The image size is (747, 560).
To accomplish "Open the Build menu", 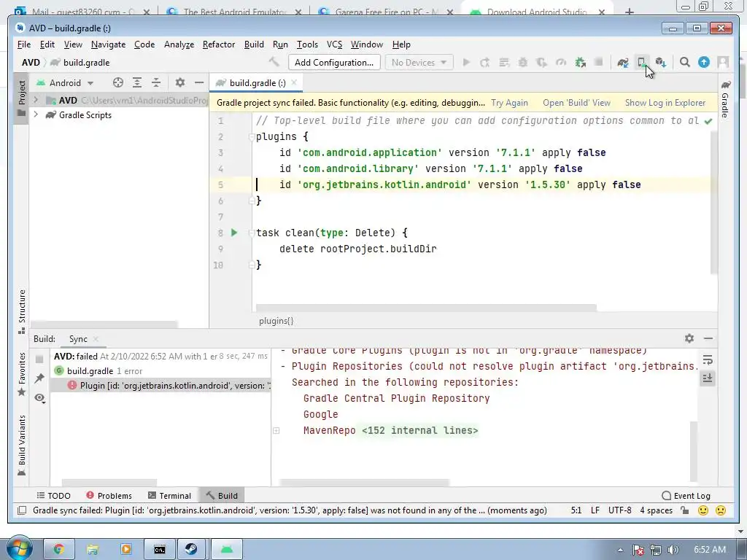I will tap(254, 44).
